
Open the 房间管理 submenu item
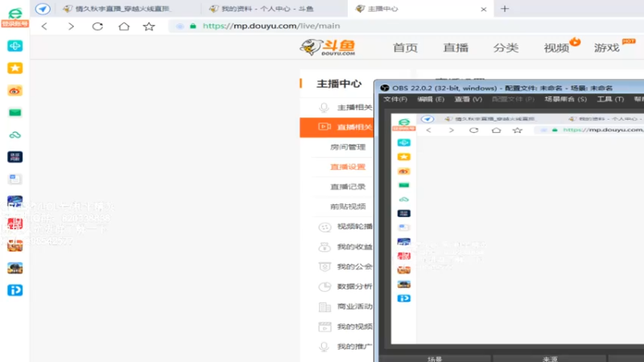(348, 147)
